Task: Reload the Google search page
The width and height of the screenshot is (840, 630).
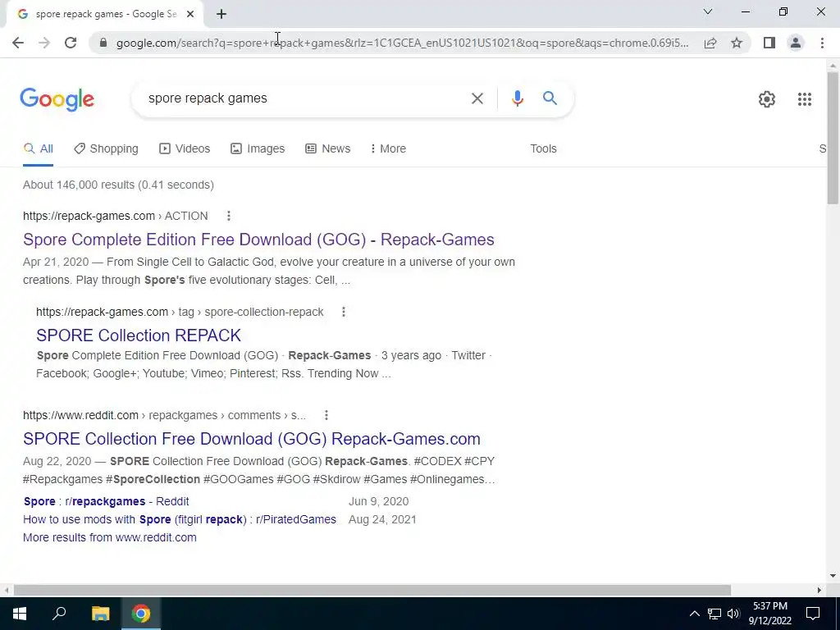Action: point(71,43)
